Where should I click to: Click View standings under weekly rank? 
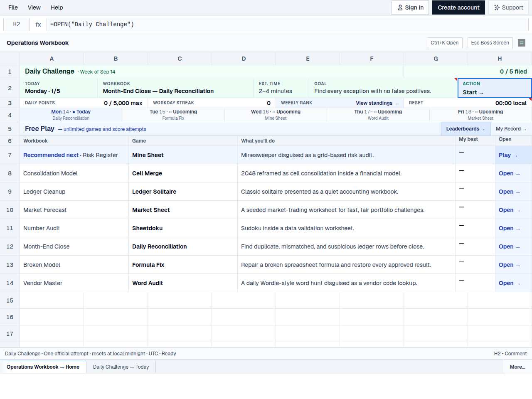click(x=377, y=103)
